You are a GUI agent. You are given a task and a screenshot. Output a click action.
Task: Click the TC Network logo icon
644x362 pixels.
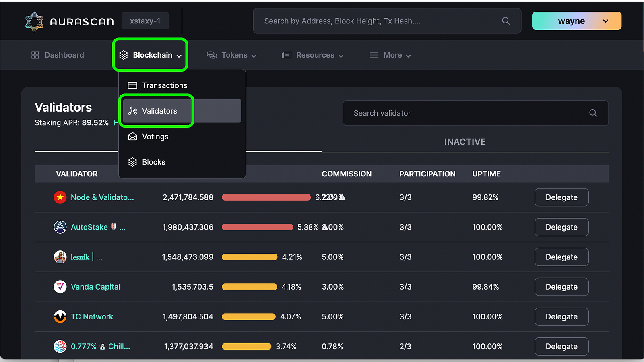60,316
